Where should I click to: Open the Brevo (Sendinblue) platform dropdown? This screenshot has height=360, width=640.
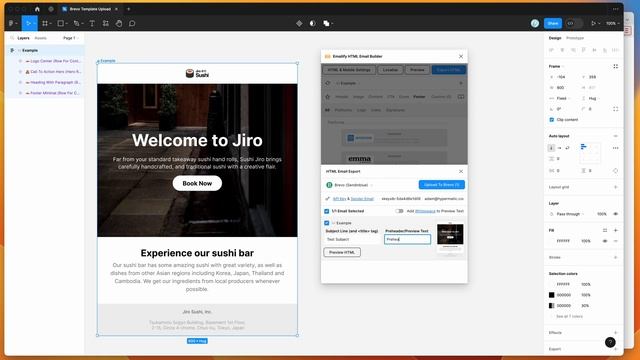(x=351, y=185)
